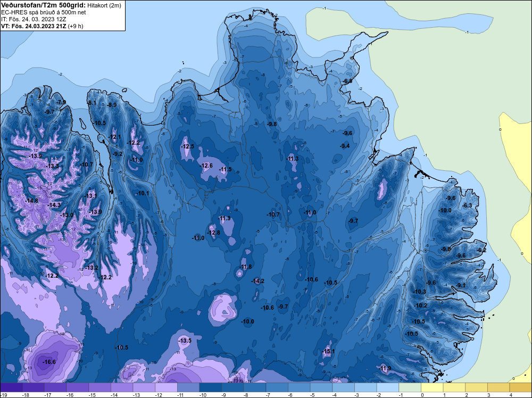Click the title 'Veðurstofan/T2m 500grid: Hitakort (2m)'
The image size is (532, 398).
coord(61,5)
